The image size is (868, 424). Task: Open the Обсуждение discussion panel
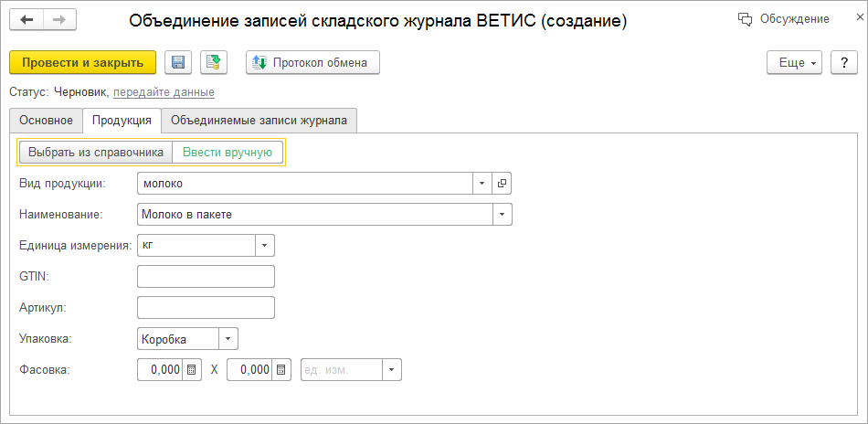point(783,19)
